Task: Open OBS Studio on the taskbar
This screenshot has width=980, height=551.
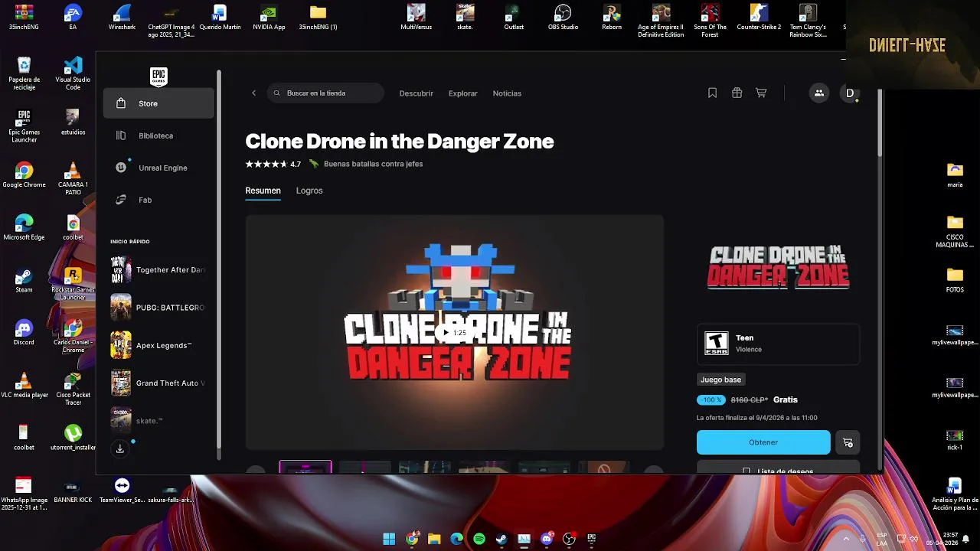Action: point(569,539)
